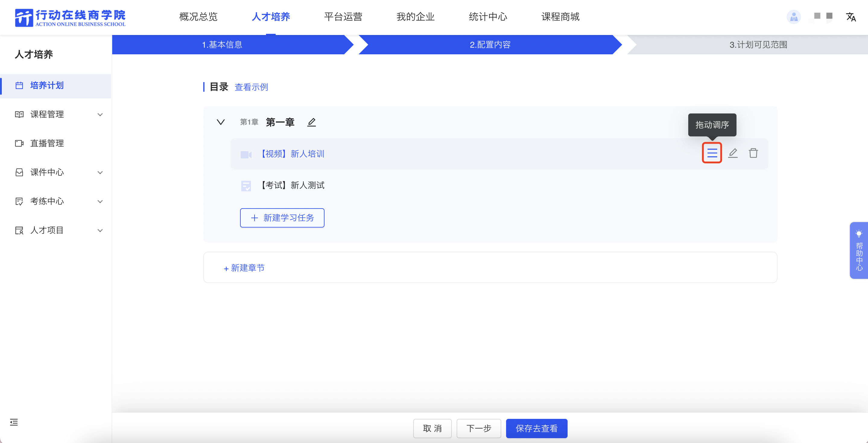Click the Action Online Business School logo
The width and height of the screenshot is (868, 443).
click(70, 18)
